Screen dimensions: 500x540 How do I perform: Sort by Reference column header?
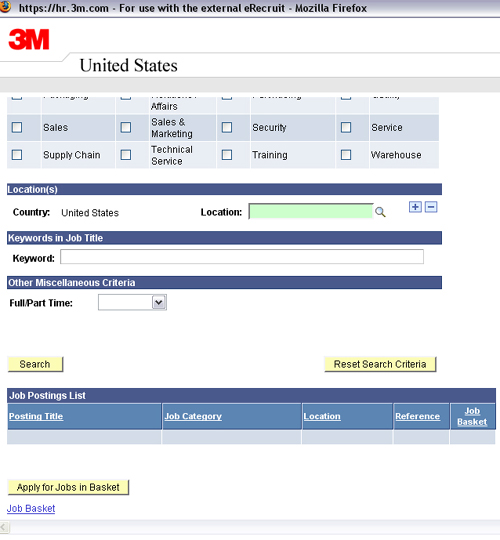point(417,416)
